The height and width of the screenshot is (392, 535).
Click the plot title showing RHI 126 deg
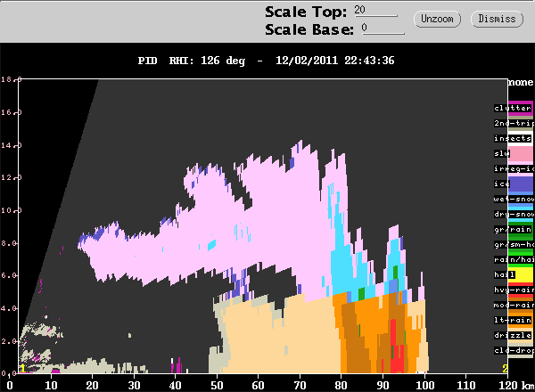point(266,61)
